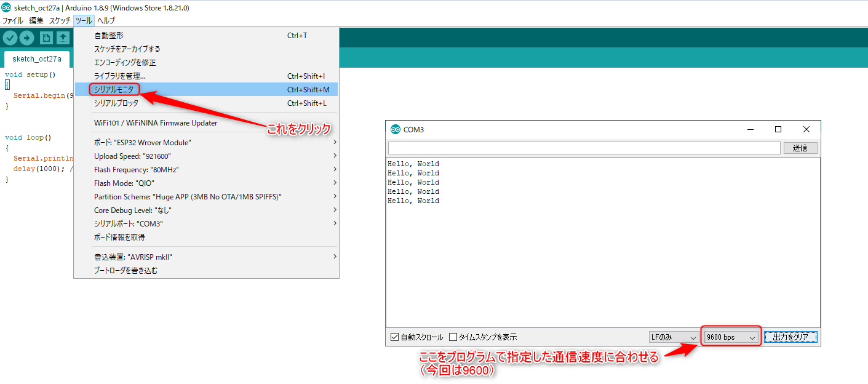Open シリアルモニタ from the tools menu
Image resolution: width=868 pixels, height=384 pixels.
(x=207, y=89)
